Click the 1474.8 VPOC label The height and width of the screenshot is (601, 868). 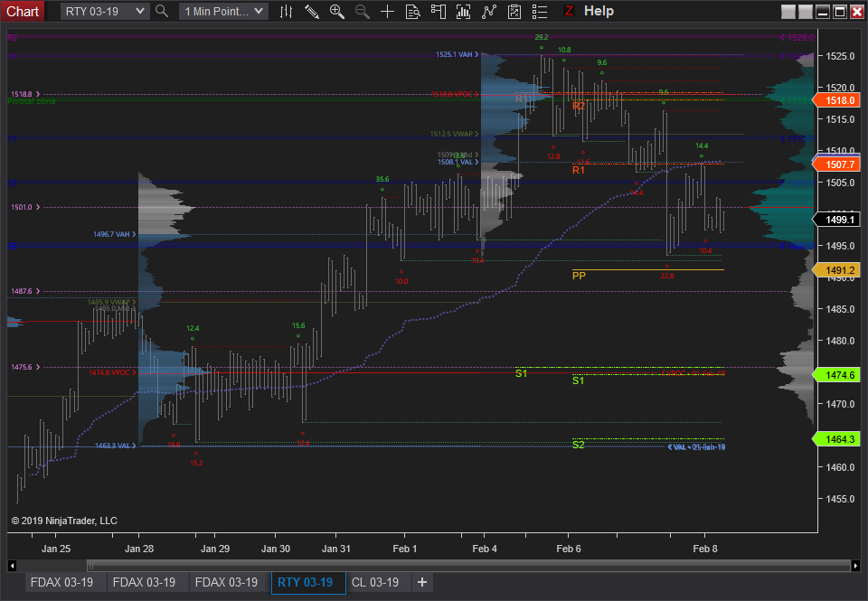click(x=112, y=372)
